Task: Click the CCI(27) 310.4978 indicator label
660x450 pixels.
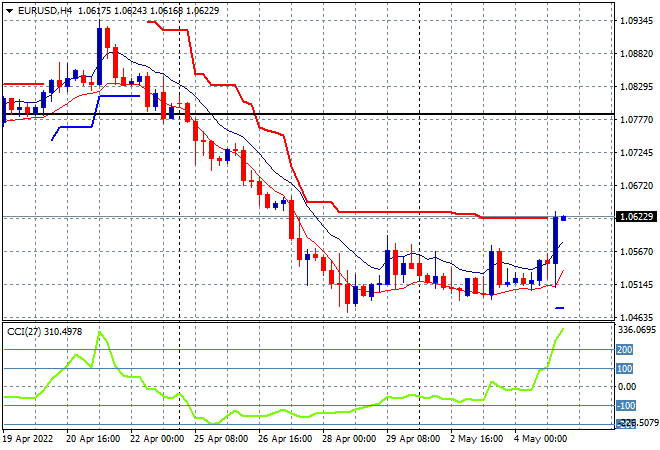Action: pyautogui.click(x=45, y=332)
